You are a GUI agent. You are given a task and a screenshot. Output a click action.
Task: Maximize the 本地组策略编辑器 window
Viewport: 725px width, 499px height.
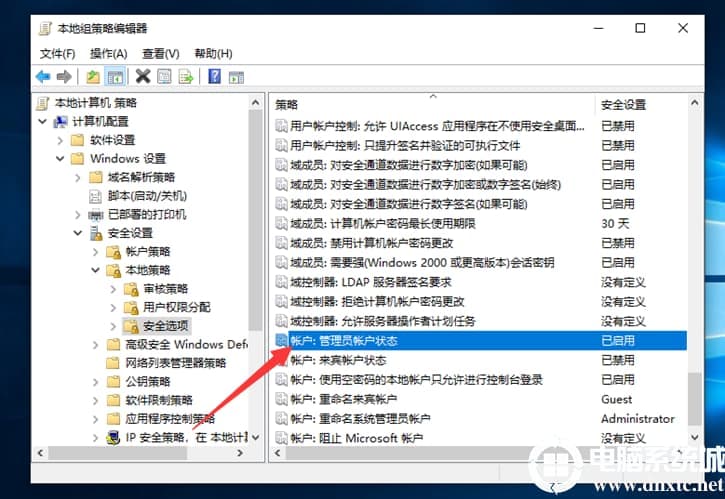[x=640, y=28]
